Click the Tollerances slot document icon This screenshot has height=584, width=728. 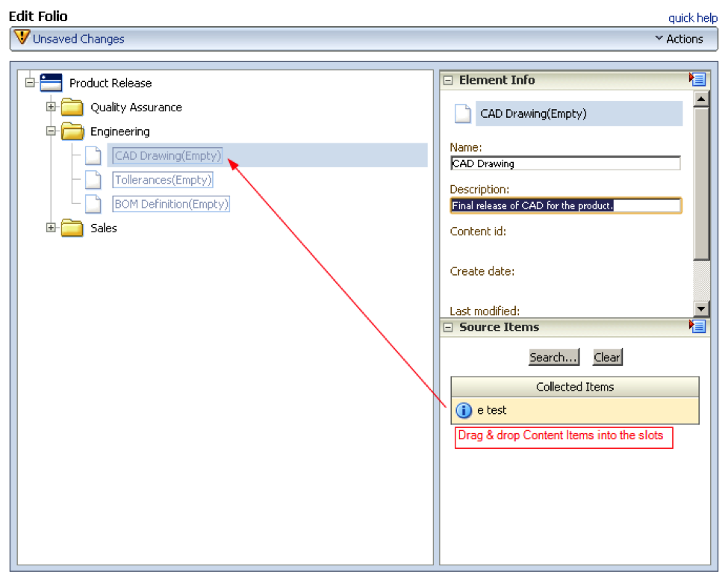tap(93, 179)
